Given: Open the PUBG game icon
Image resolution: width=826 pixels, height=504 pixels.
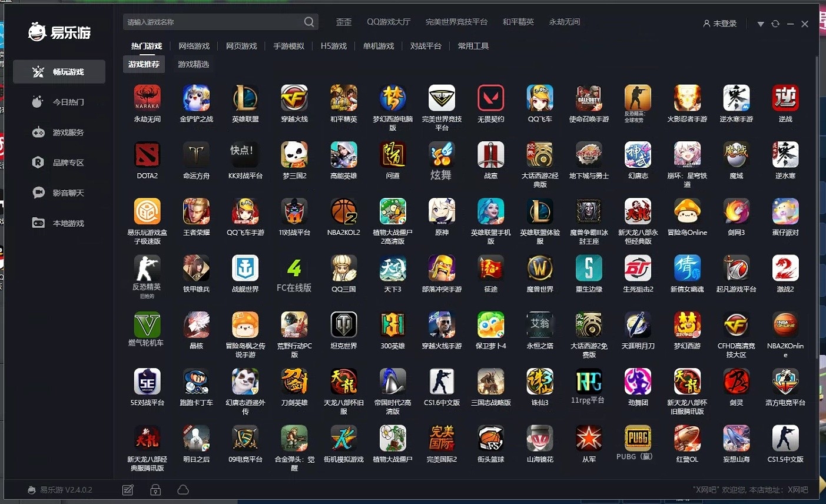Looking at the screenshot, I should click(638, 438).
